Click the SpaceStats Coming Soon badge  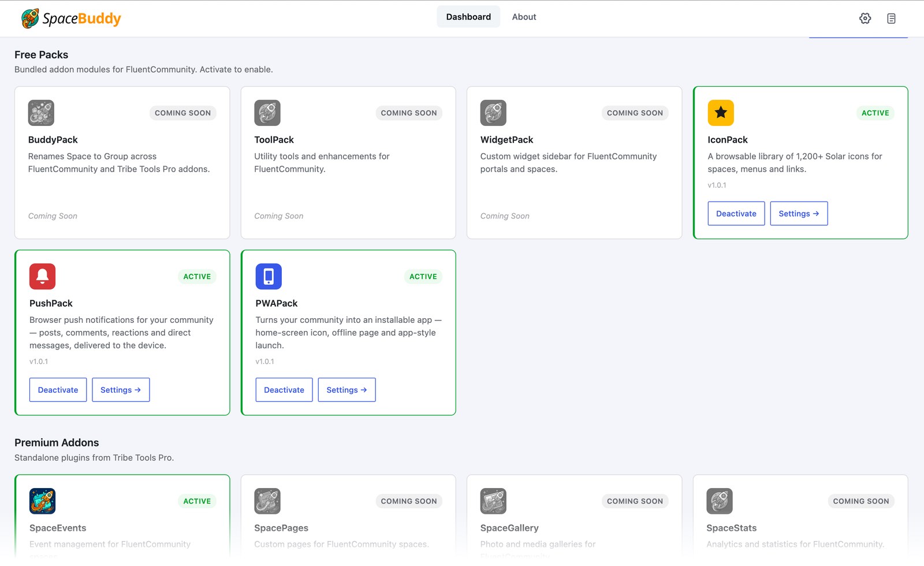coord(861,501)
